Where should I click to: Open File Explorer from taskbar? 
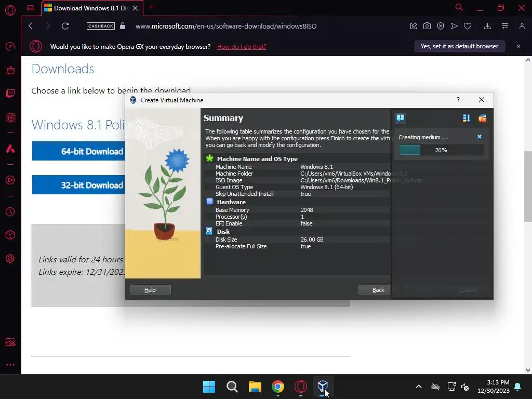click(x=255, y=387)
